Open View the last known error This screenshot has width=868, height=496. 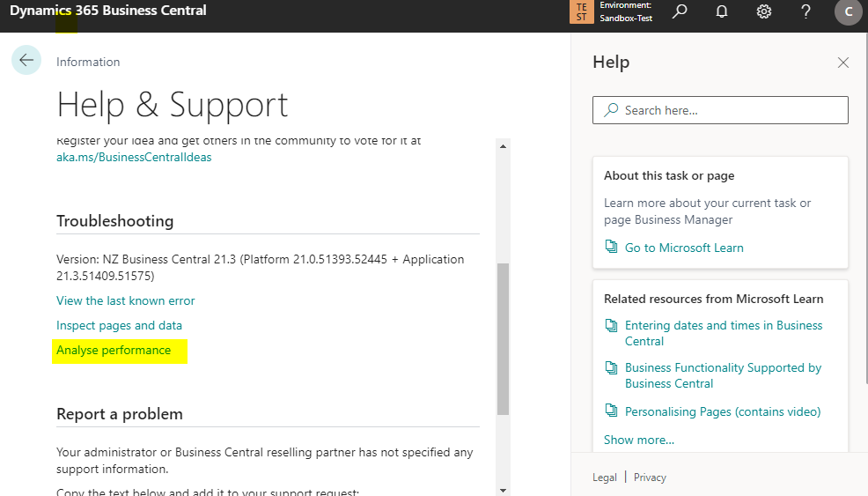(x=126, y=301)
